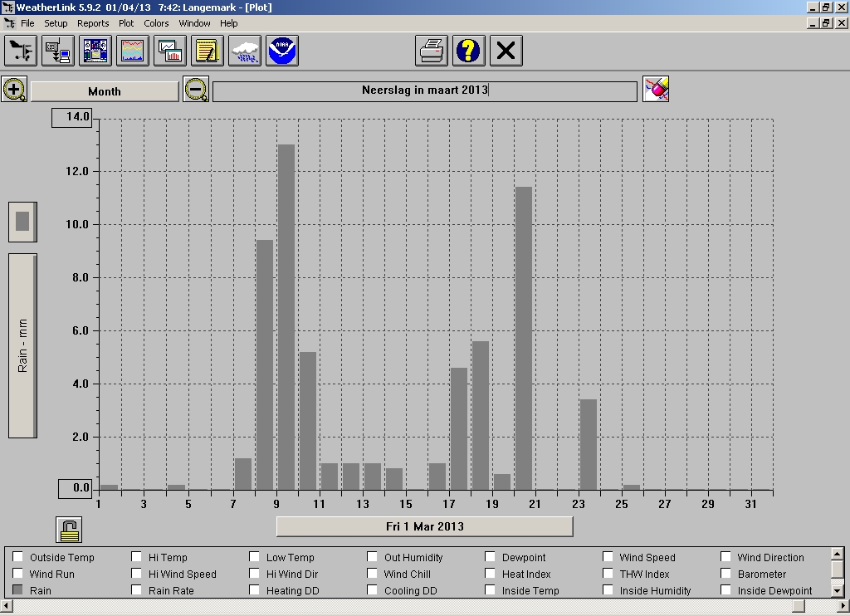Viewport: 850px width, 616px height.
Task: Enable the Rain Rate checkbox
Action: pos(137,590)
